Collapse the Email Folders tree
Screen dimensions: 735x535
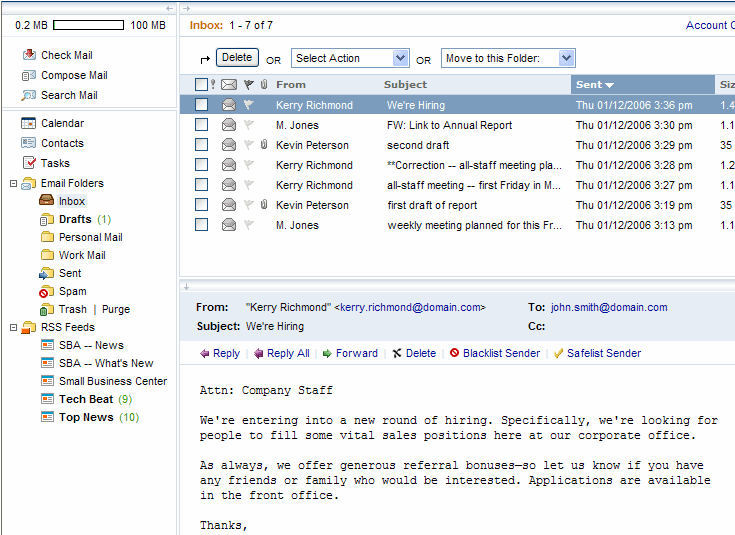12,183
